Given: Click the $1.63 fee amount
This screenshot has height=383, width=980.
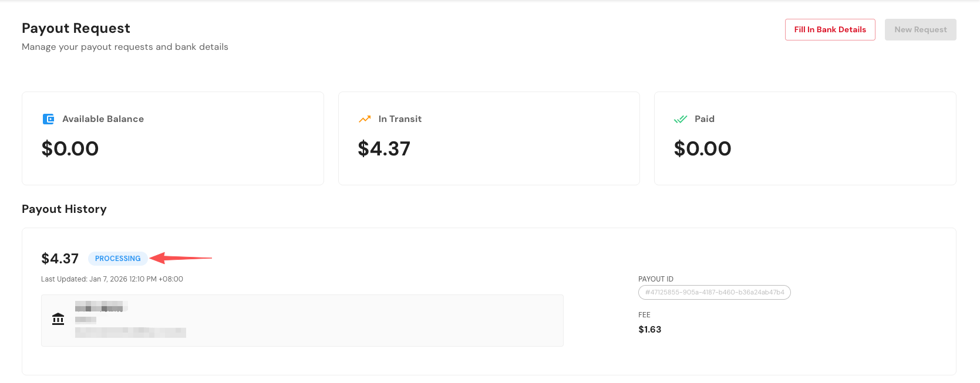Looking at the screenshot, I should pos(649,330).
